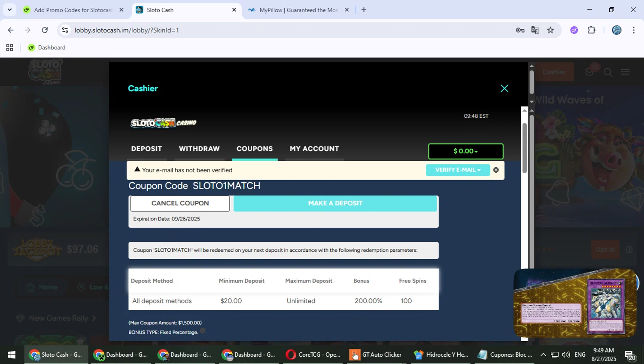
Task: Open the Extensions puzzle icon
Action: [x=592, y=30]
